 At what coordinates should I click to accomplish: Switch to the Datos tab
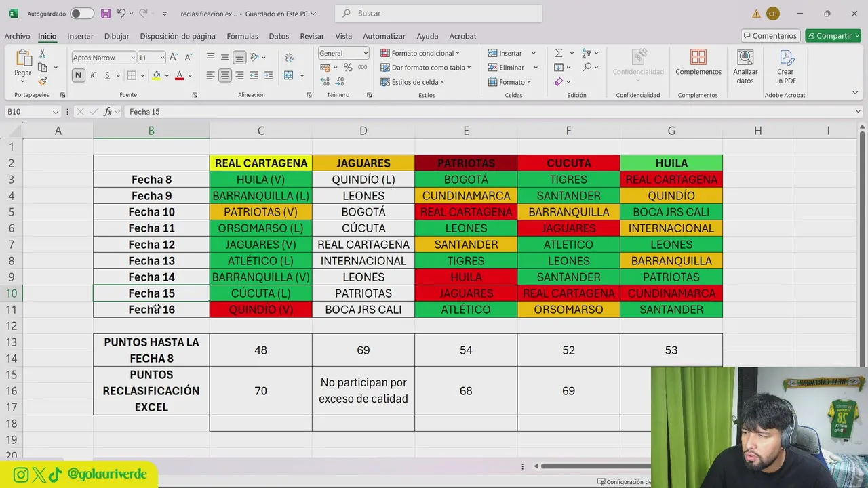tap(279, 36)
